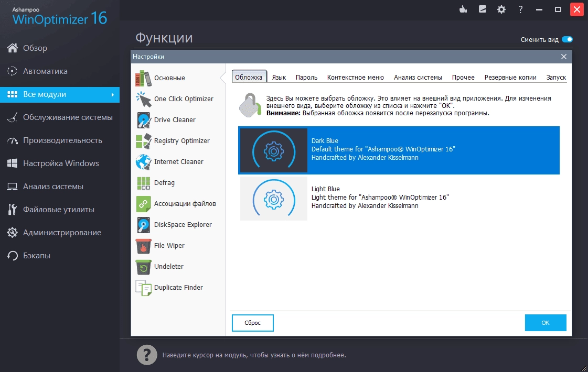The height and width of the screenshot is (372, 588).
Task: Open the Автоматика section label
Action: click(x=46, y=71)
